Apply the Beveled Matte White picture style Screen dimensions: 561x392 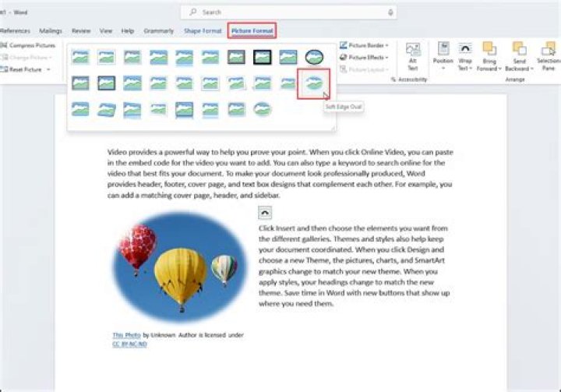(106, 57)
